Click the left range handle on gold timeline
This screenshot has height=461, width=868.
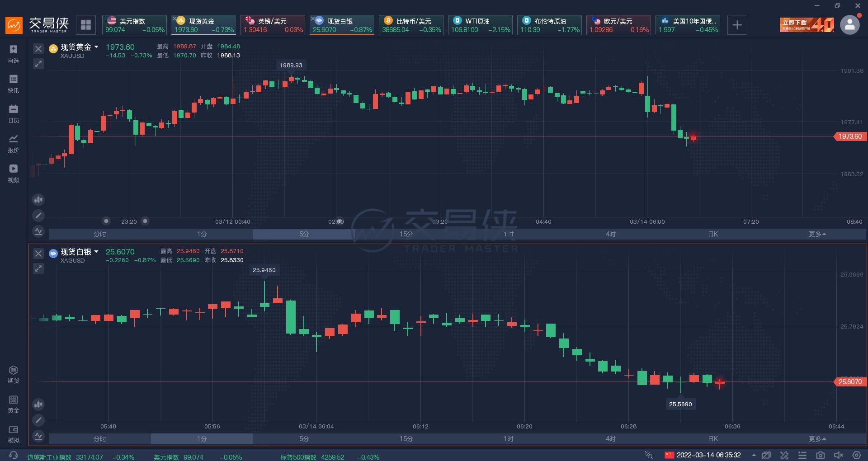(x=106, y=221)
